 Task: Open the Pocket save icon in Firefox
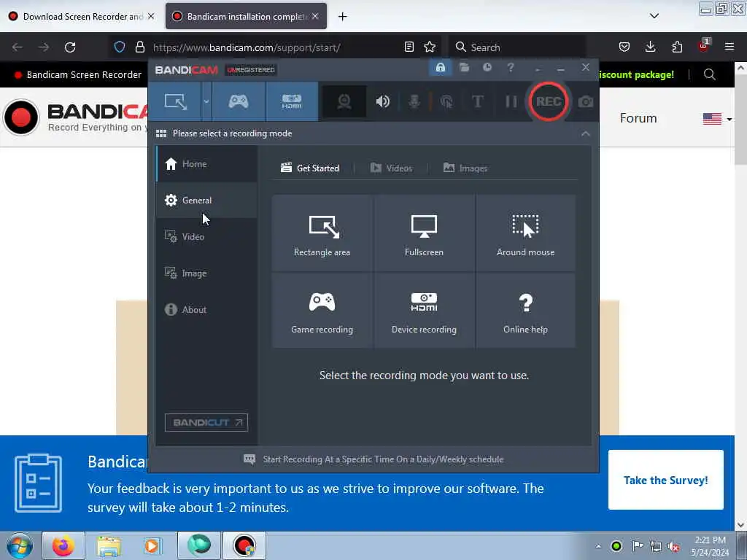click(x=624, y=47)
